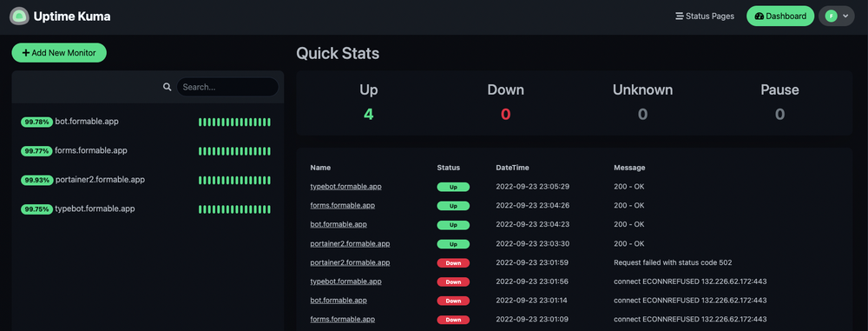The image size is (868, 331).
Task: Click the 99.78% uptime badge
Action: tap(37, 122)
